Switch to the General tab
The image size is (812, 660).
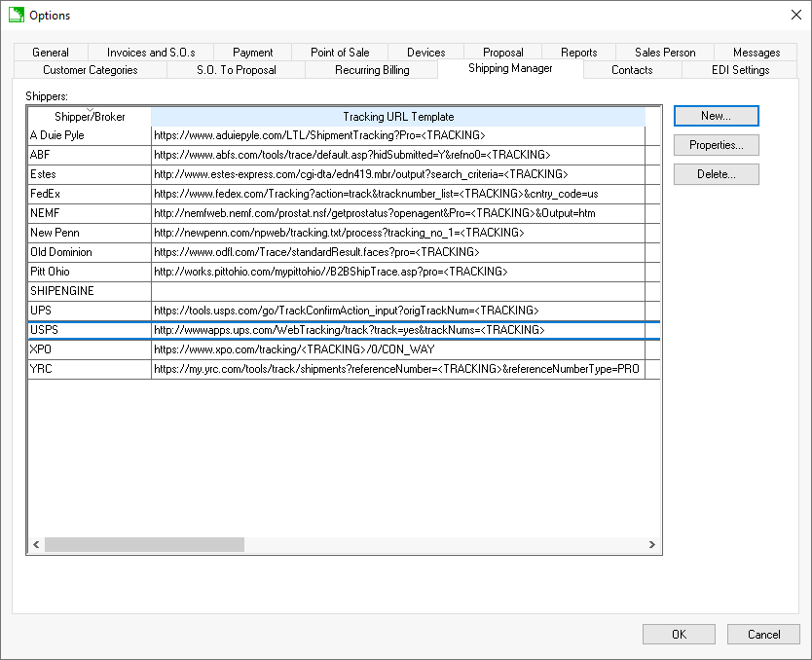pos(51,53)
